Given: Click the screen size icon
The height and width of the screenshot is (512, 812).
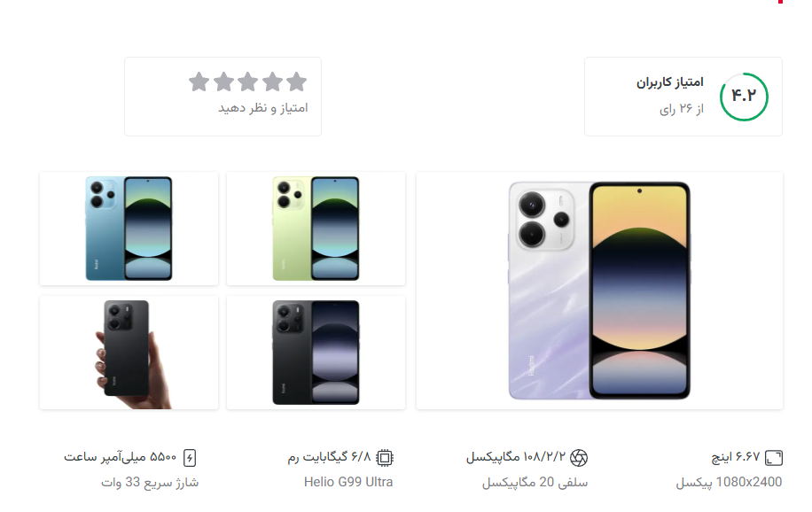Looking at the screenshot, I should pos(774,458).
